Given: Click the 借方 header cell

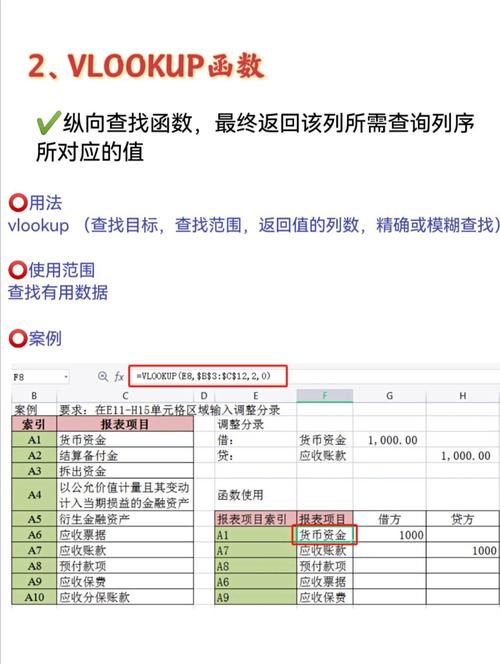Looking at the screenshot, I should coord(390,519).
